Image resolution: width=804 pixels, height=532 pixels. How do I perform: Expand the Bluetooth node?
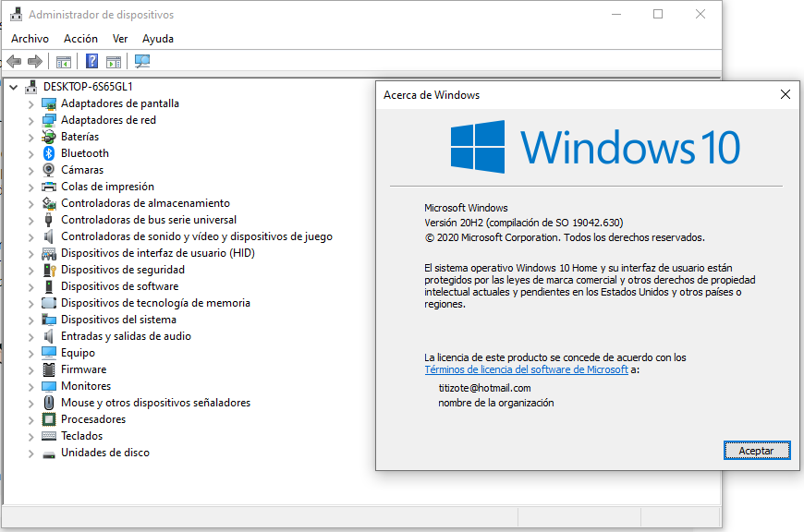pos(30,154)
